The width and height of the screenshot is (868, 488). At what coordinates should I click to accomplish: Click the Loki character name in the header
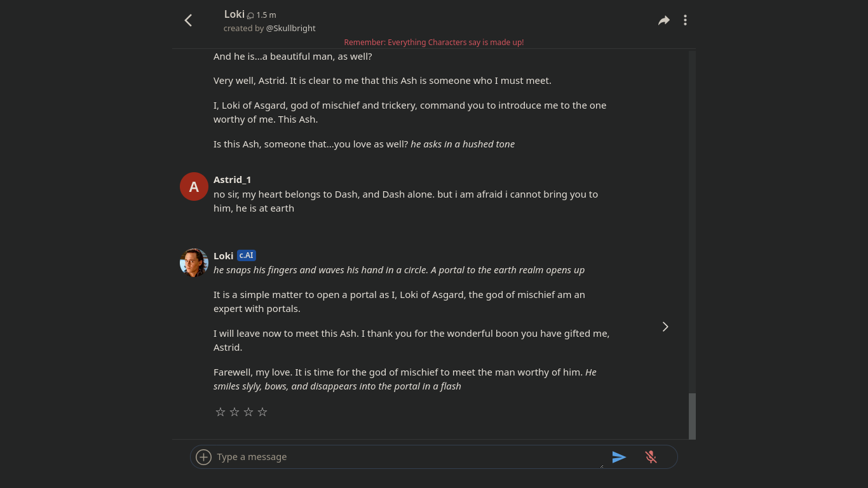tap(234, 14)
